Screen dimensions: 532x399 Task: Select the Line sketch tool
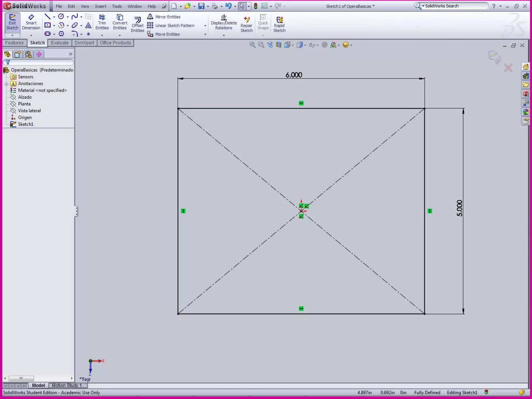(47, 17)
